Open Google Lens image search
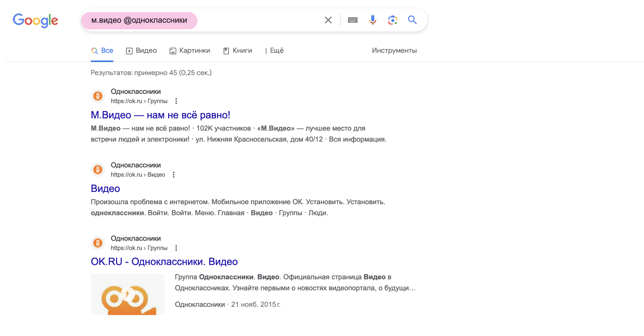The height and width of the screenshot is (336, 644). tap(392, 20)
